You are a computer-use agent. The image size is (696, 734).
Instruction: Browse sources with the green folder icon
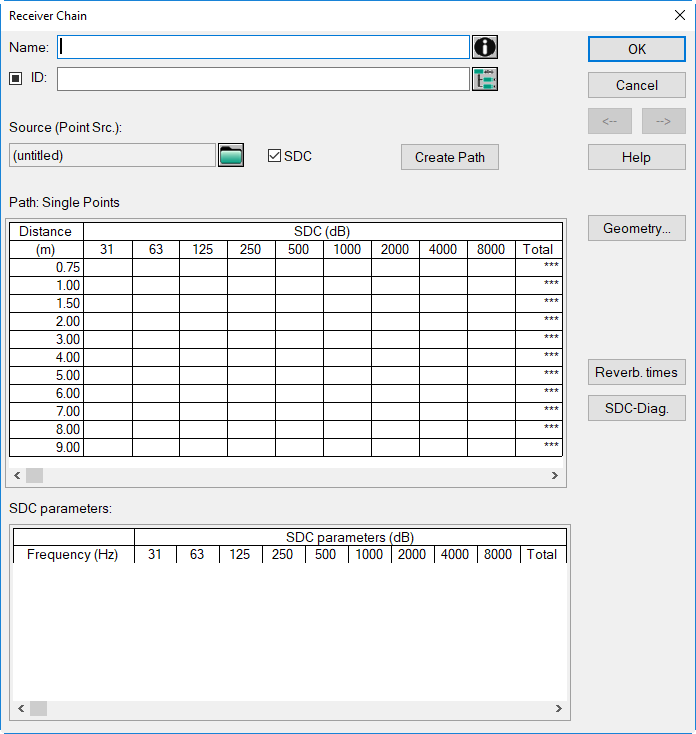[231, 155]
